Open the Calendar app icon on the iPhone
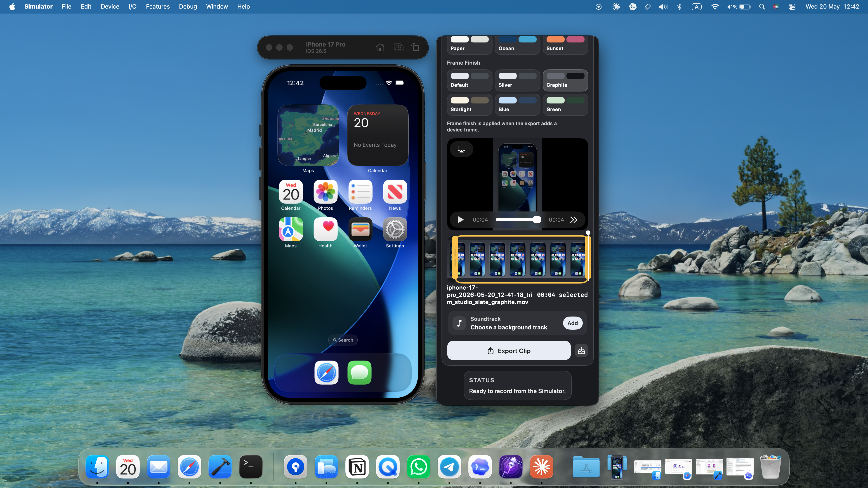The width and height of the screenshot is (868, 488). click(291, 192)
